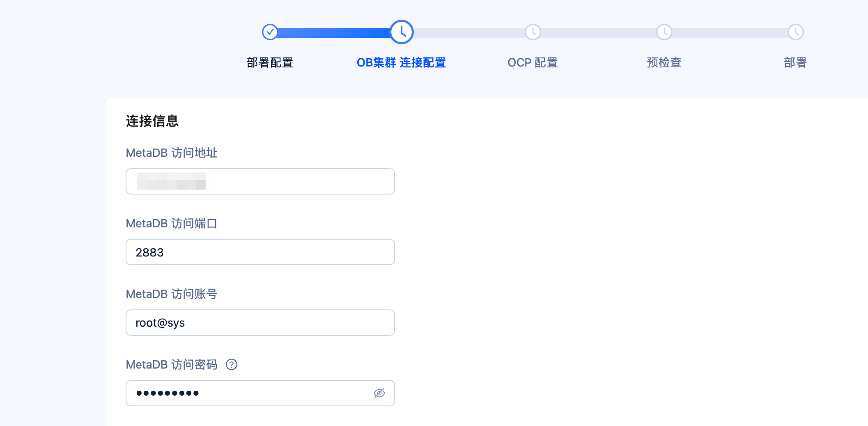This screenshot has height=426, width=868.
Task: Click the 连接信息 section heading
Action: 152,121
